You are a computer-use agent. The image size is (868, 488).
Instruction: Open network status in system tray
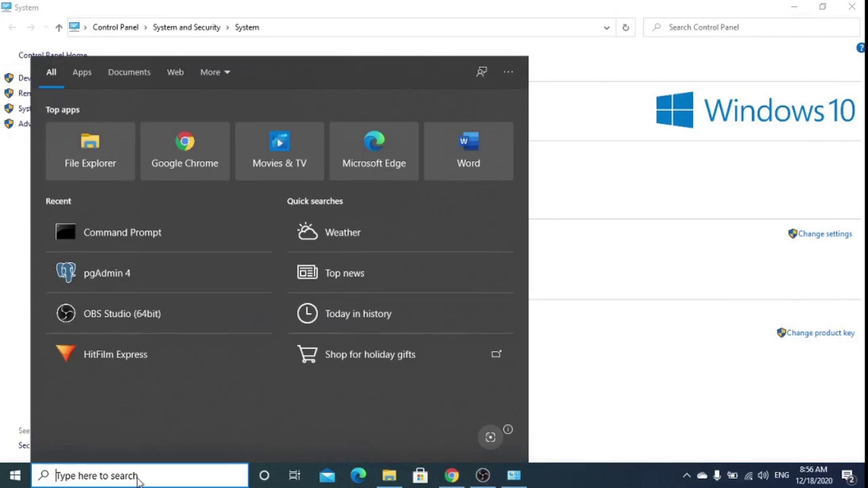[748, 476]
